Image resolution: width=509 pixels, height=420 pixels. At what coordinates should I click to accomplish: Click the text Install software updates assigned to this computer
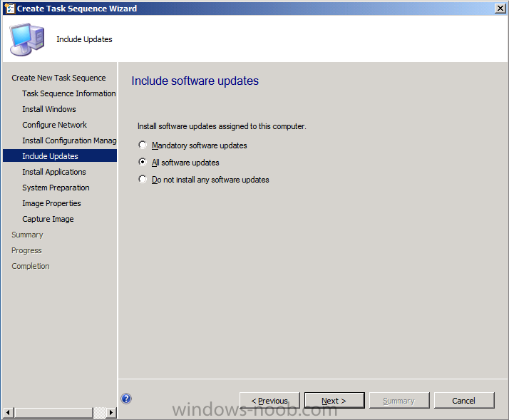click(222, 126)
